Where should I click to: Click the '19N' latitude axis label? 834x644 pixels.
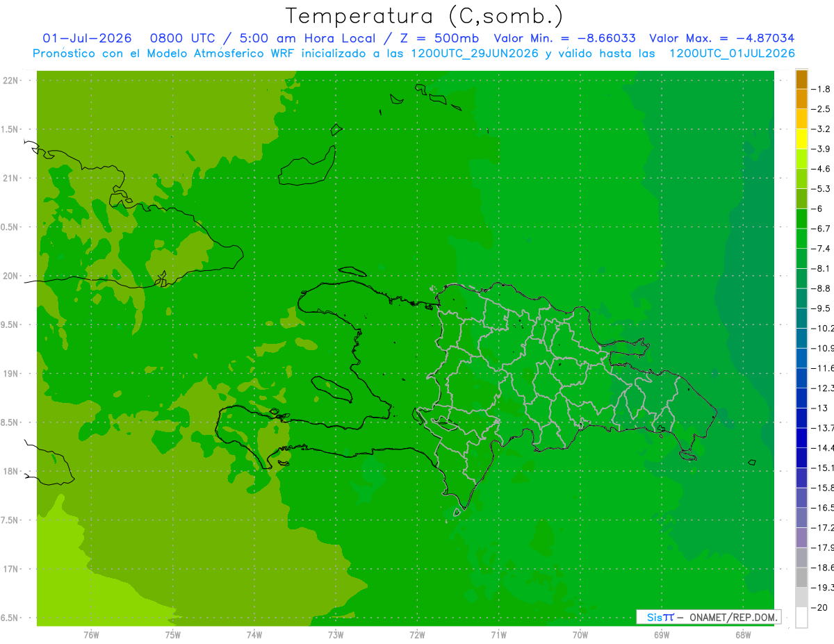[11, 374]
